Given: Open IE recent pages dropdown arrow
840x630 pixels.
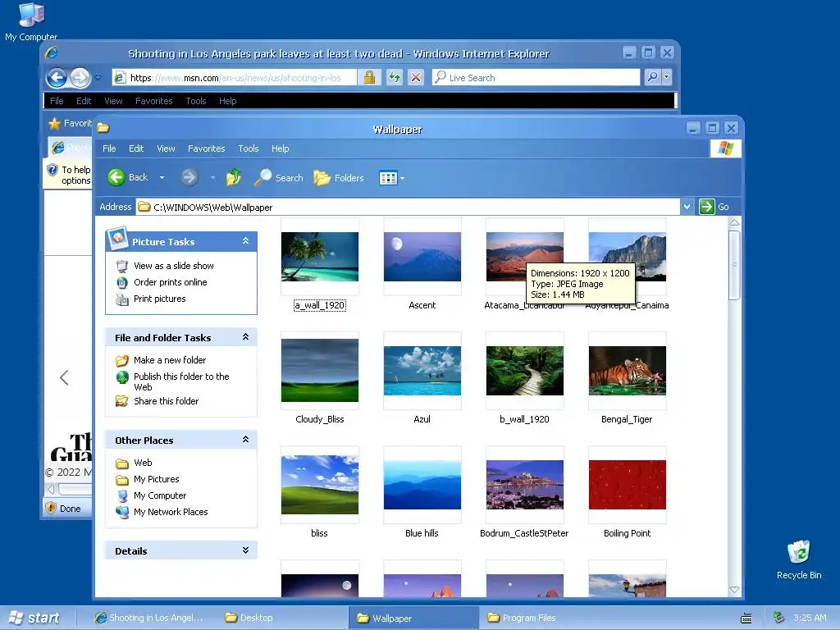Looking at the screenshot, I should (98, 78).
